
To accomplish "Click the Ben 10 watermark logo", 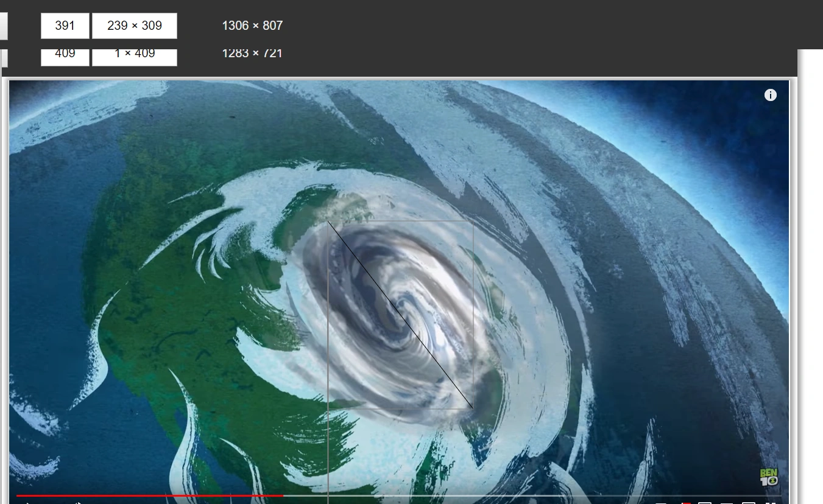I will point(769,477).
